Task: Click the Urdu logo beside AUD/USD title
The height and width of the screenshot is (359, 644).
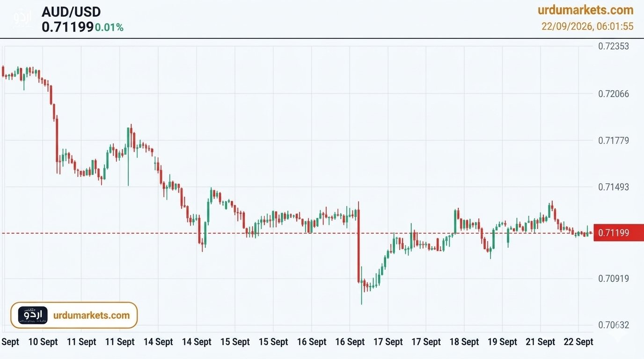Action: tap(22, 18)
